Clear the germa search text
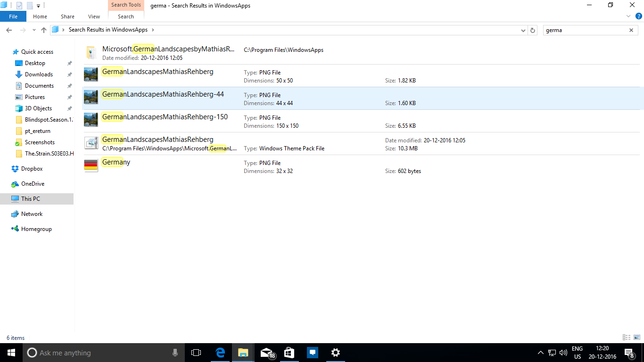 [x=631, y=30]
